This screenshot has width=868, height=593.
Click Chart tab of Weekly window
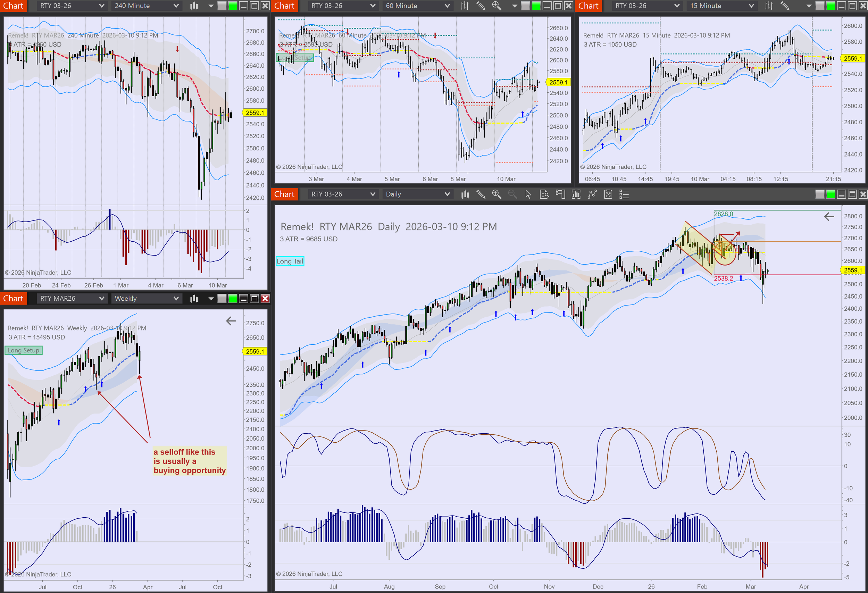[13, 298]
